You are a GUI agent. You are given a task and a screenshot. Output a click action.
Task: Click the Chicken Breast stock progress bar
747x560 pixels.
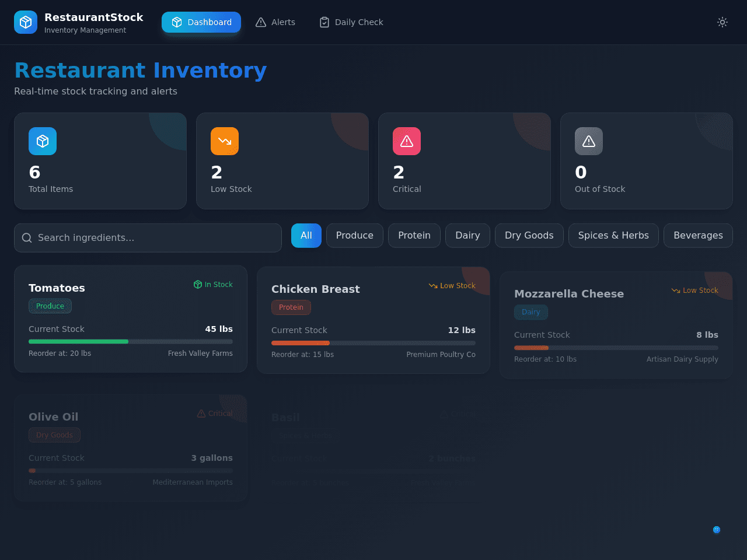[373, 343]
